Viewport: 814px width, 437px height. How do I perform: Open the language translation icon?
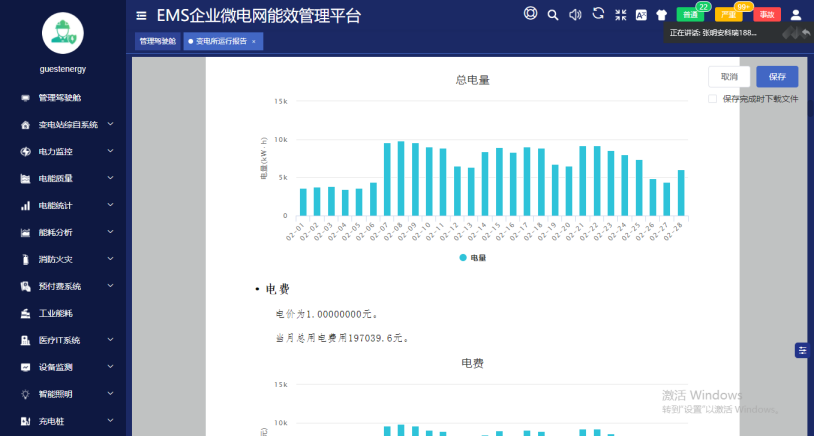(x=641, y=15)
